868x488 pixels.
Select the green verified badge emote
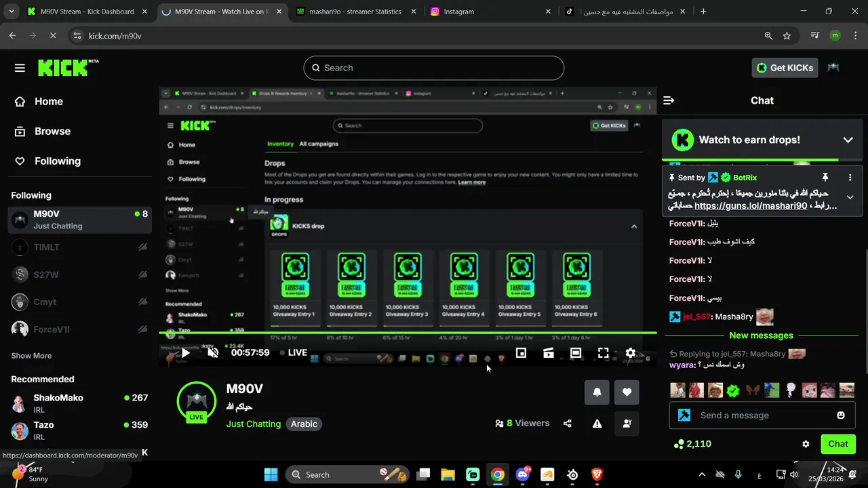click(733, 390)
